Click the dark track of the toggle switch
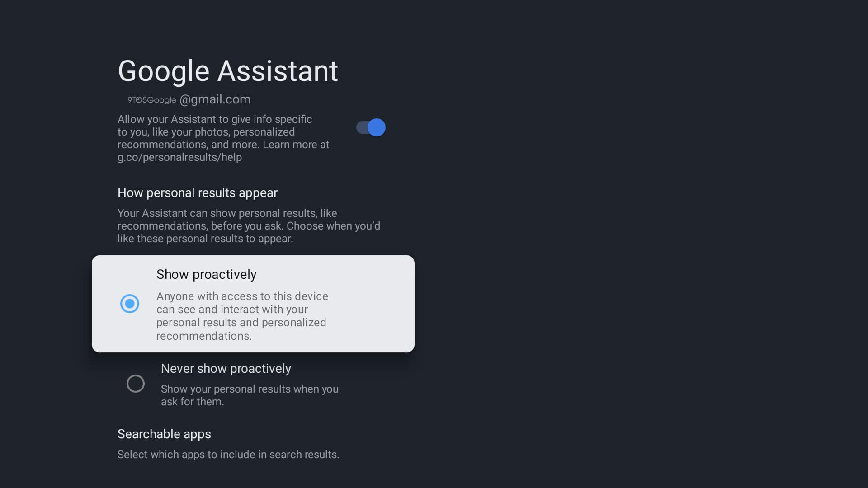 (x=361, y=127)
